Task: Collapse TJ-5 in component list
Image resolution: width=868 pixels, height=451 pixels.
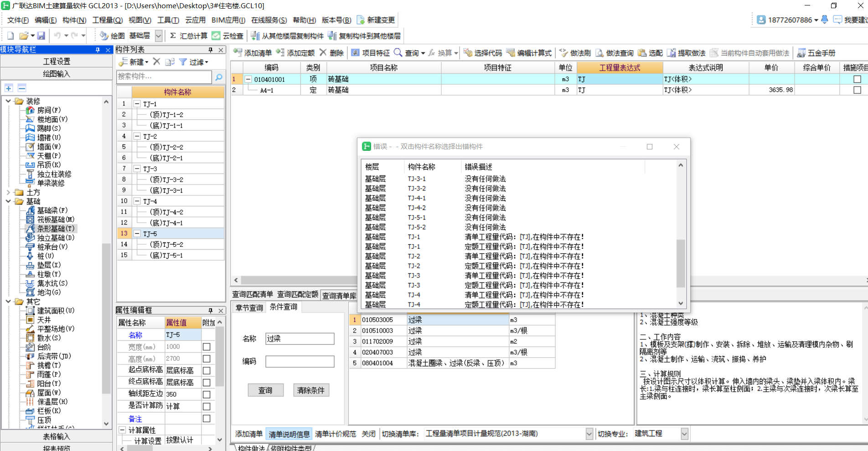Action: (137, 234)
